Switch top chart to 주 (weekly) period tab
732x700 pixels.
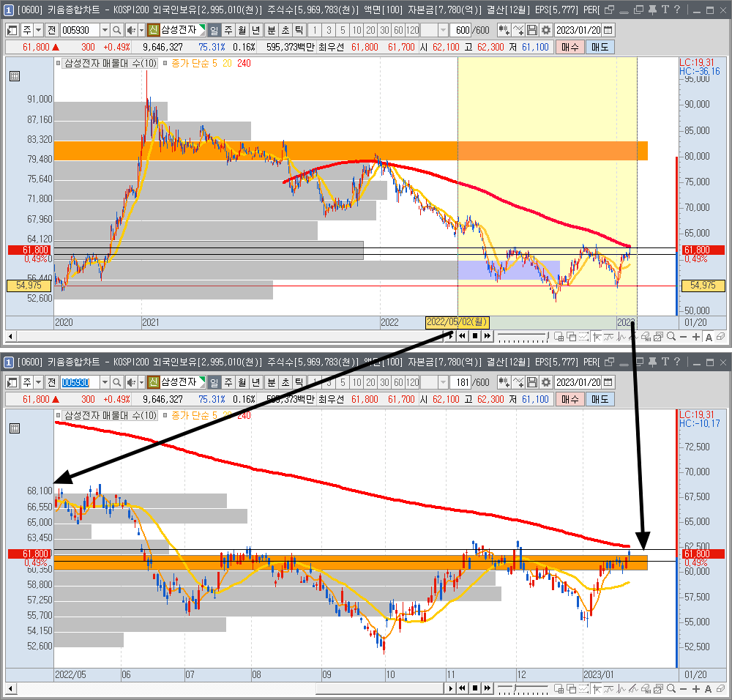(228, 30)
